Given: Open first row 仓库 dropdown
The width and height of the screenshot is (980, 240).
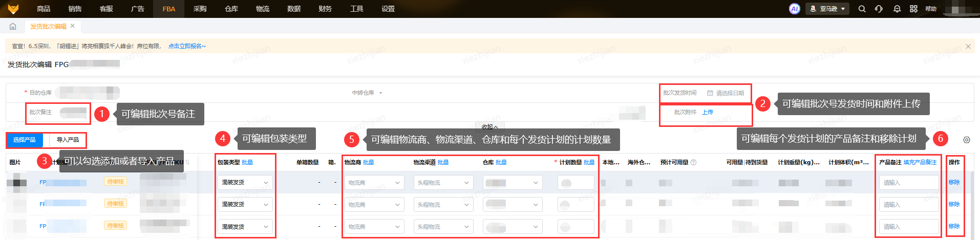Looking at the screenshot, I should click(513, 183).
